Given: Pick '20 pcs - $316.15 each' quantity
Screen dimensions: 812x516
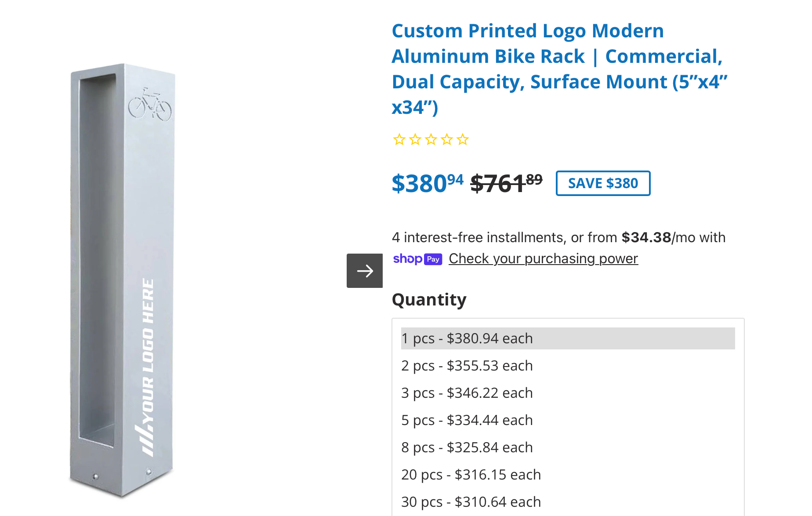Looking at the screenshot, I should [x=471, y=475].
